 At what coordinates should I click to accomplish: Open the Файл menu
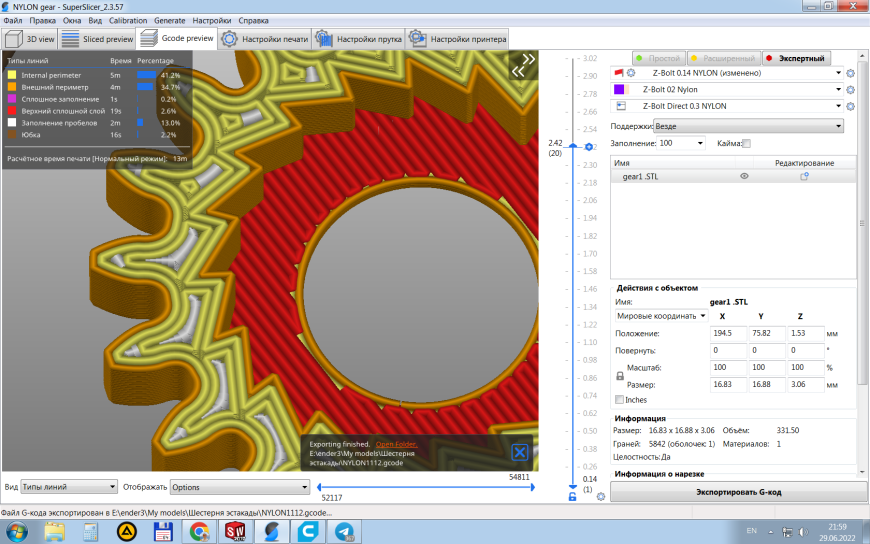pos(13,21)
